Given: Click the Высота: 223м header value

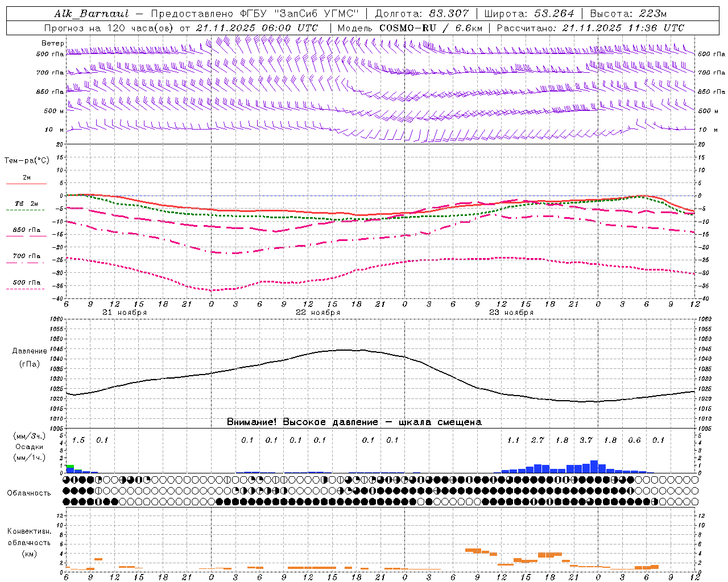Looking at the screenshot, I should tap(628, 14).
